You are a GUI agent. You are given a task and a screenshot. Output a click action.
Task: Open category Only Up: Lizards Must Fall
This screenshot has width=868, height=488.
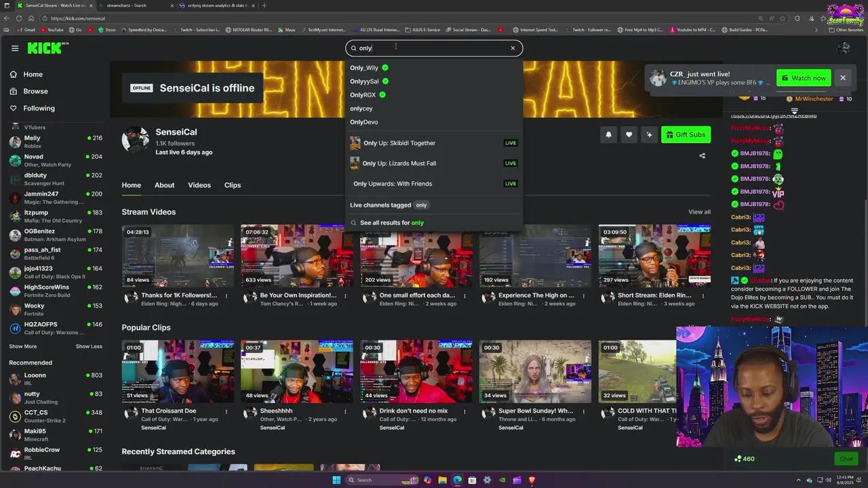pyautogui.click(x=433, y=163)
